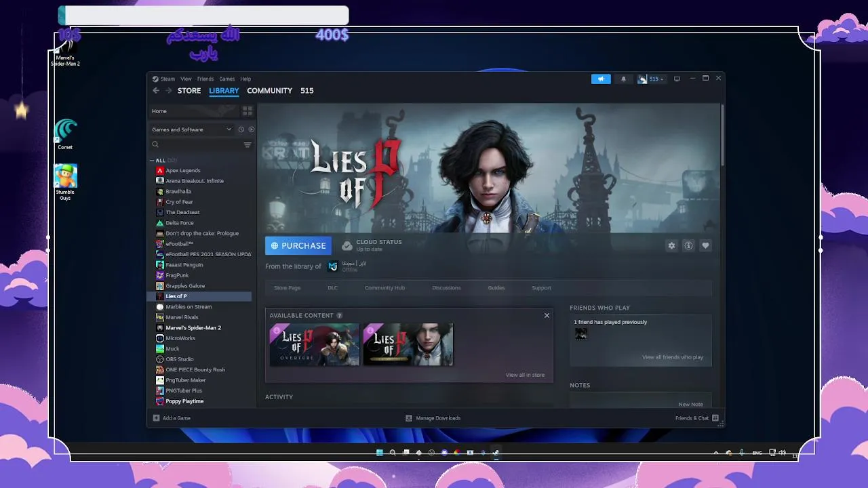Screen dimensions: 868x488
Task: Open the DLC link
Action: (x=332, y=288)
